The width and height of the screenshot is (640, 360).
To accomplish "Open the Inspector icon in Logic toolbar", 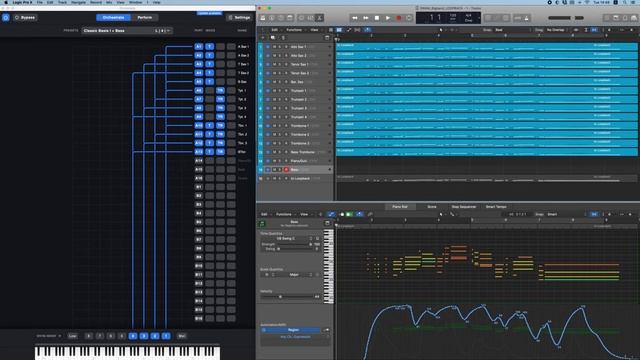I will (x=272, y=18).
